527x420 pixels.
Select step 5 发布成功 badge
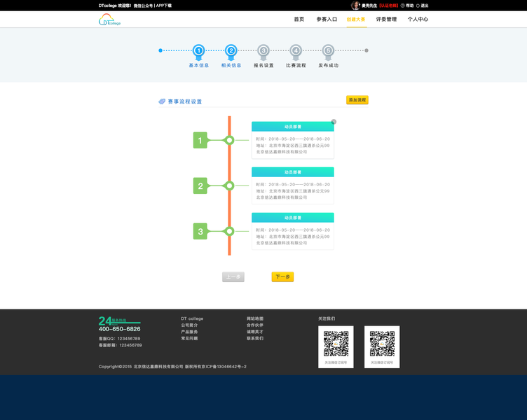[328, 52]
